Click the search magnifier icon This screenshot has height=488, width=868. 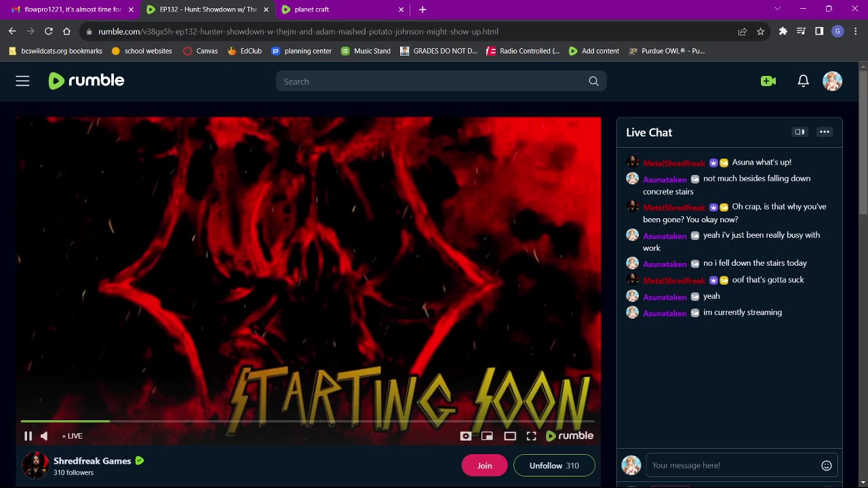tap(593, 81)
